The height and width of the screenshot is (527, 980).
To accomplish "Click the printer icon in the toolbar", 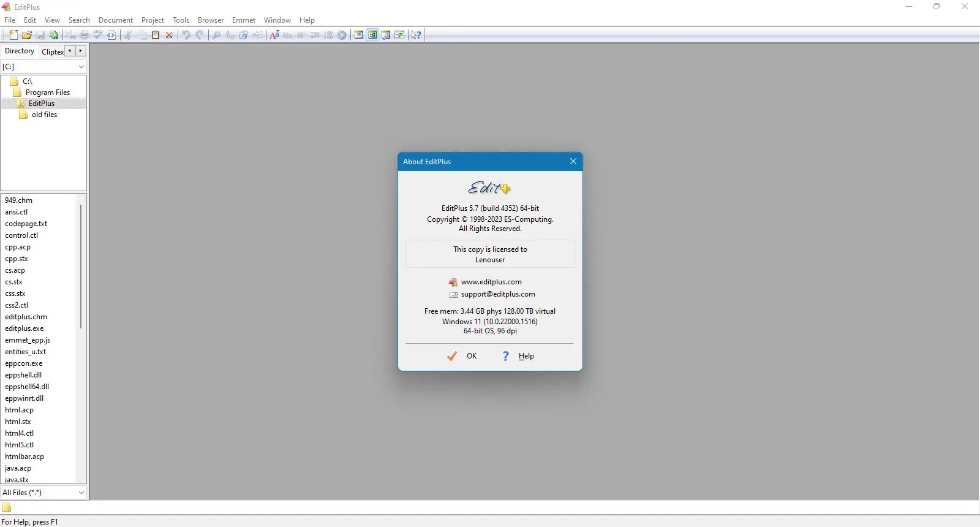I will (85, 35).
